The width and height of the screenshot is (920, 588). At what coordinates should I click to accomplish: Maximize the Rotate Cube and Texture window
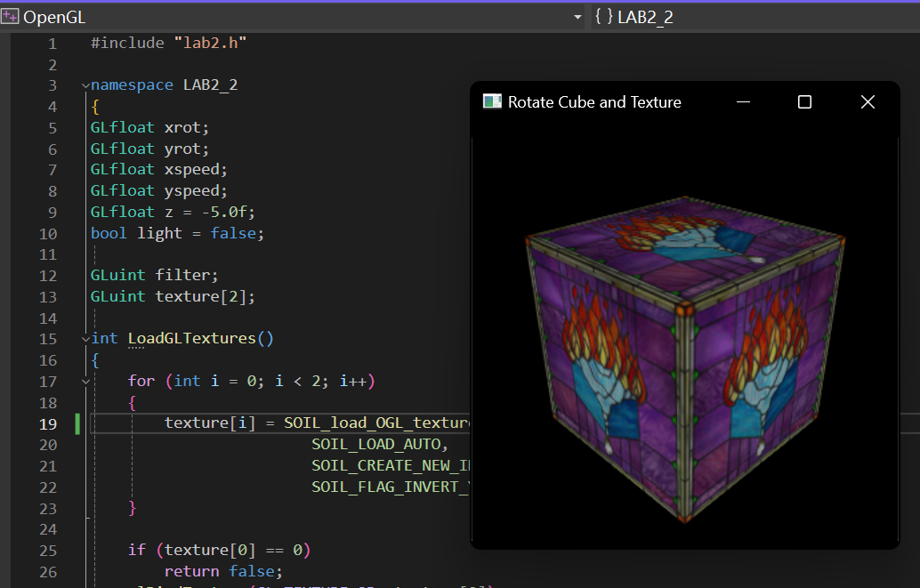[x=805, y=102]
